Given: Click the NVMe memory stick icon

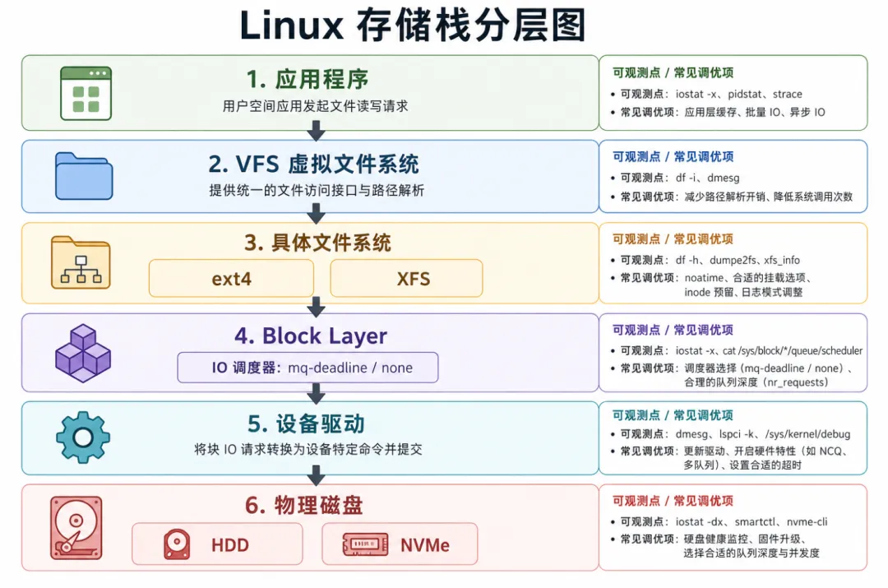Looking at the screenshot, I should point(365,544).
